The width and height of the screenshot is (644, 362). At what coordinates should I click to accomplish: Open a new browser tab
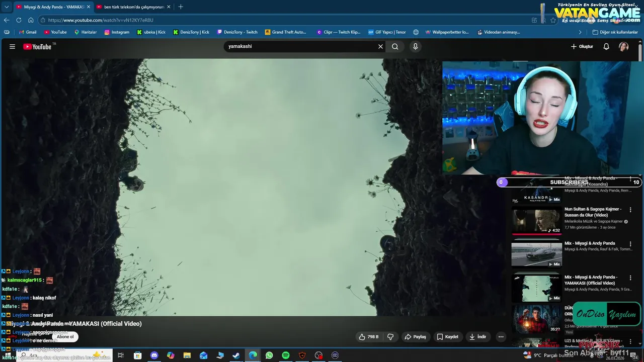click(181, 7)
